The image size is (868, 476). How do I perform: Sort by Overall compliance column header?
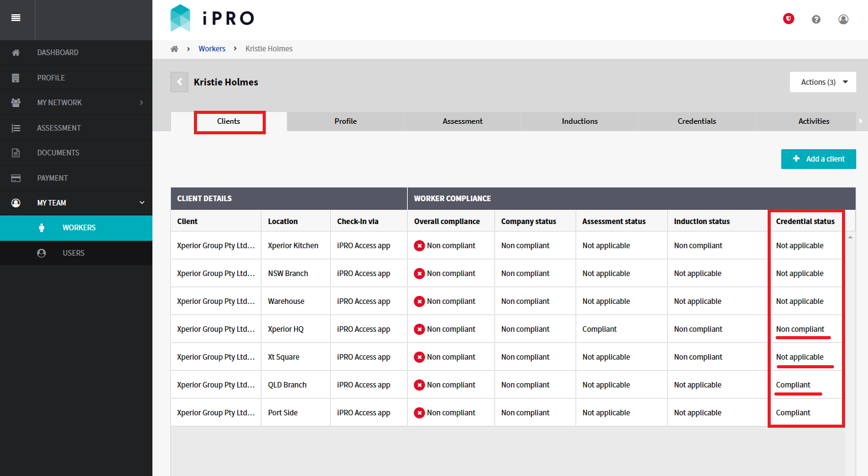451,221
